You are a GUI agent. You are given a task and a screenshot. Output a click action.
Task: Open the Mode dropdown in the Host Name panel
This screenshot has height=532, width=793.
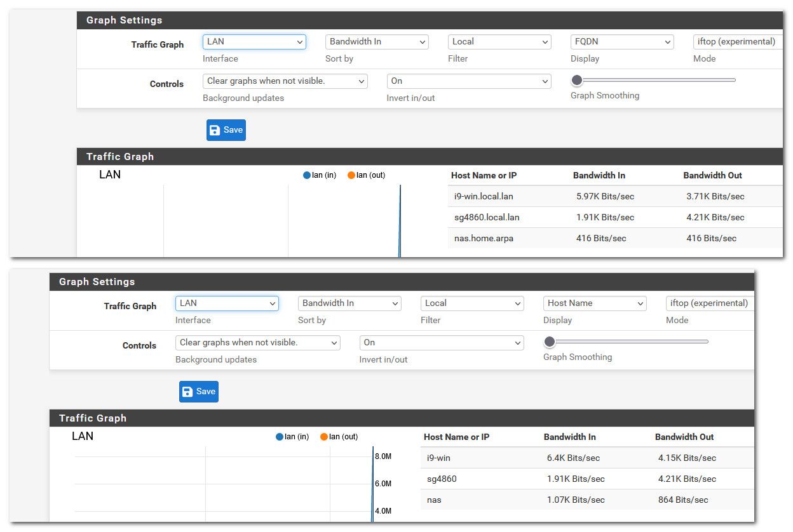click(710, 303)
